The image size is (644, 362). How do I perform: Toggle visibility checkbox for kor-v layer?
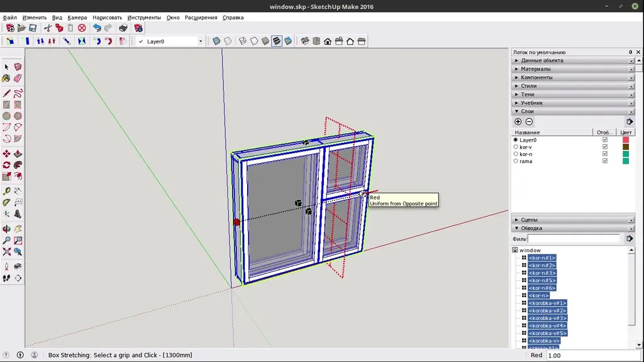pyautogui.click(x=605, y=147)
